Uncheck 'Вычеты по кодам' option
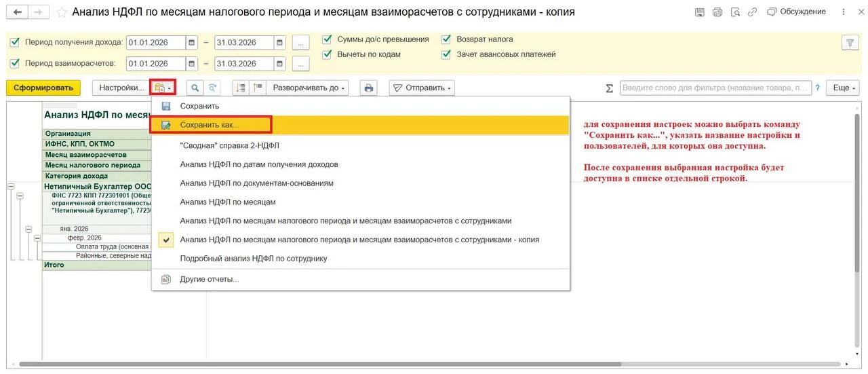This screenshot has width=868, height=374. (328, 54)
